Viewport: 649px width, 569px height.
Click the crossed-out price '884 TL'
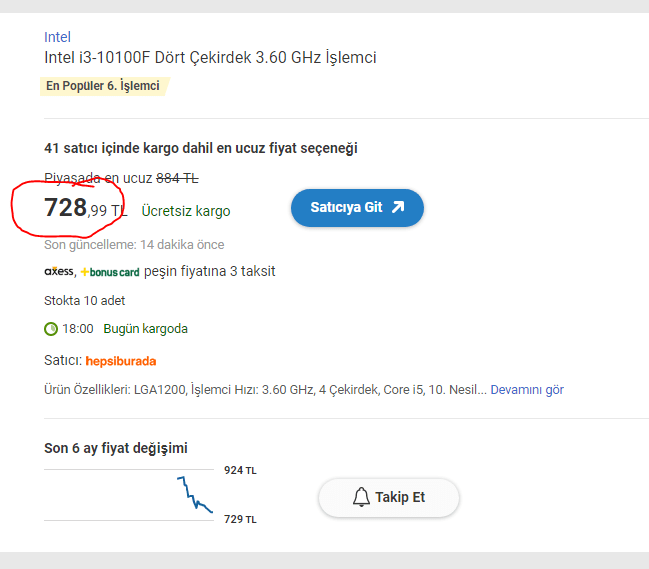pyautogui.click(x=177, y=178)
